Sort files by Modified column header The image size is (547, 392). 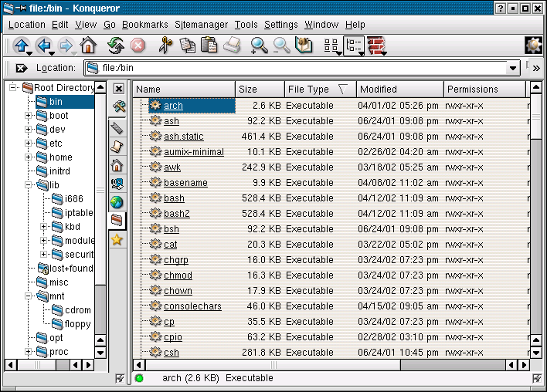point(399,90)
